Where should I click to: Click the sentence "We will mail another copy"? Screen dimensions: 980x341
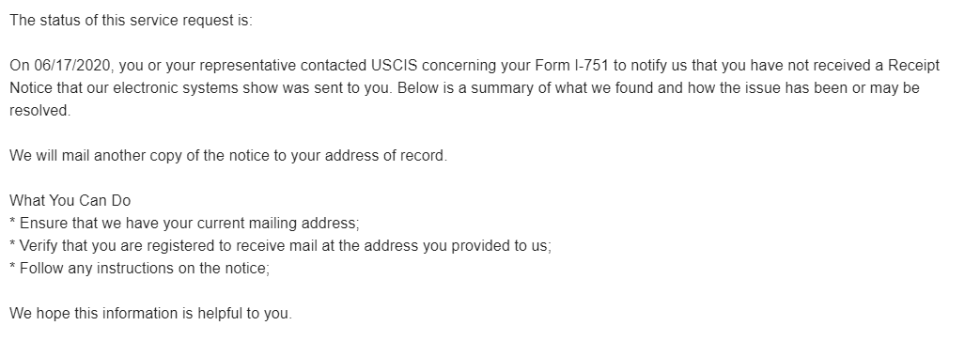click(x=228, y=156)
